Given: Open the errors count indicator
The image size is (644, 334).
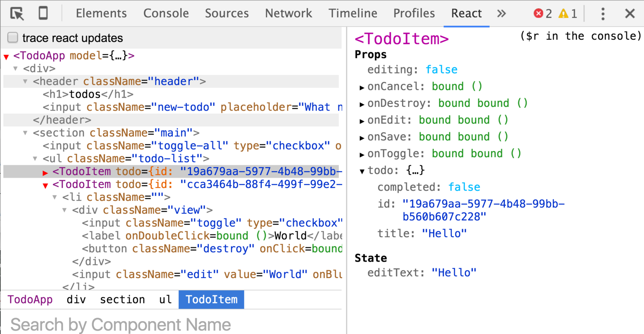Looking at the screenshot, I should [543, 14].
